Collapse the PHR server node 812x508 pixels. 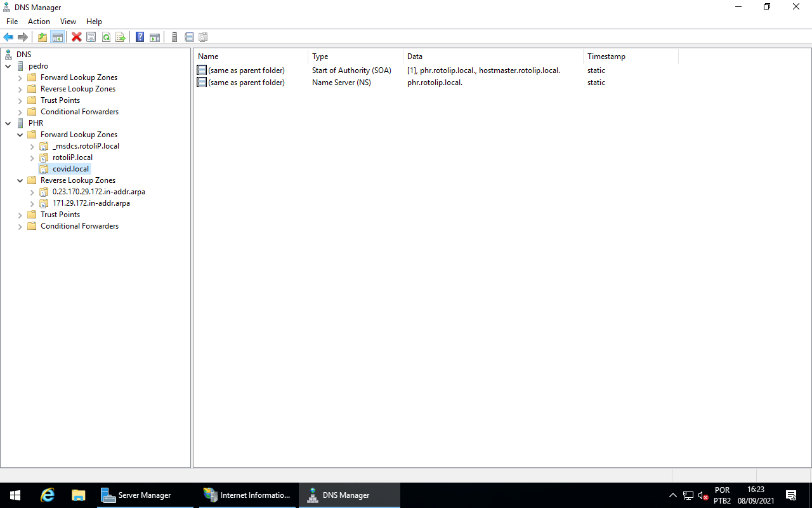click(8, 123)
